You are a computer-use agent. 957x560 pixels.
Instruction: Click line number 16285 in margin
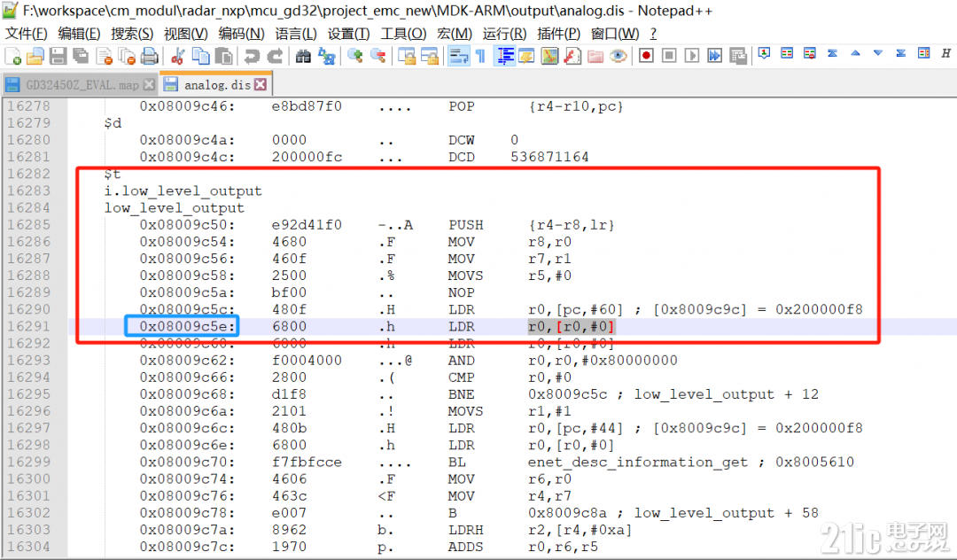click(x=28, y=225)
